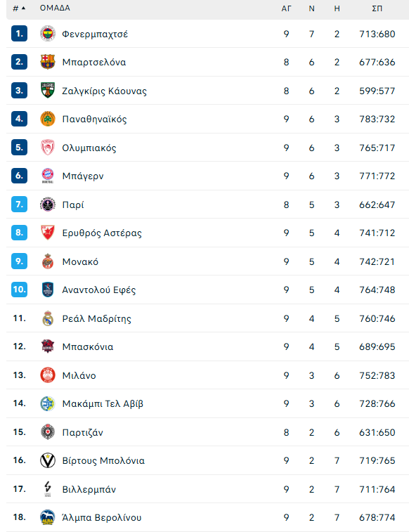The height and width of the screenshot is (532, 409).
Task: Click the Bayern team logo
Action: click(48, 176)
